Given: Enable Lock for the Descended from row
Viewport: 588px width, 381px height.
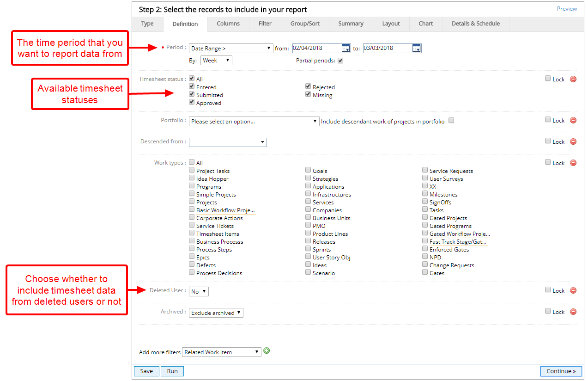Looking at the screenshot, I should coord(548,141).
